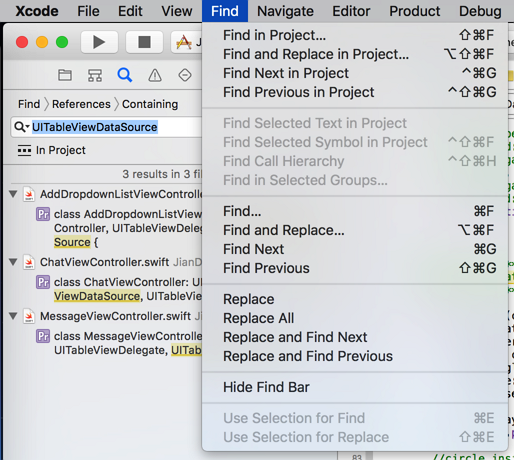The height and width of the screenshot is (460, 514).
Task: Click the Run (play) button
Action: 99,42
